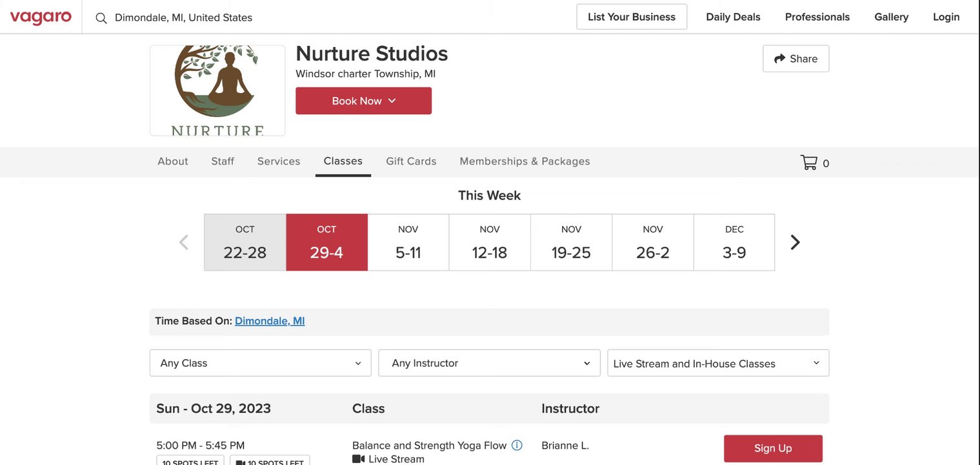This screenshot has height=465, width=980.
Task: Sign up for Balance and Strength Yoga Flow
Action: point(773,448)
